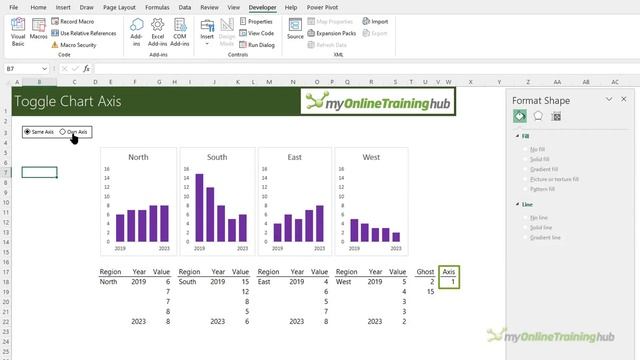Switch to the Formulas tab
Viewport: 640px width, 360px height.
[157, 7]
